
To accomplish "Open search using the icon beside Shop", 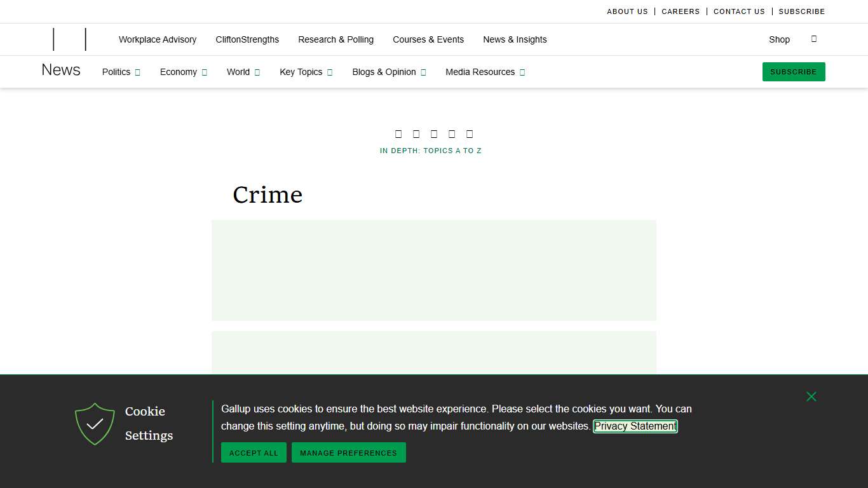I will pos(814,39).
